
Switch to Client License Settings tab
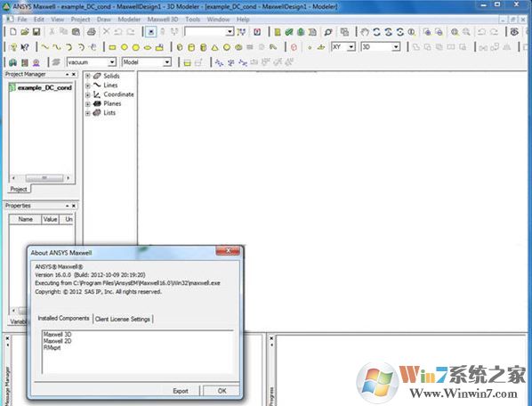pyautogui.click(x=123, y=319)
